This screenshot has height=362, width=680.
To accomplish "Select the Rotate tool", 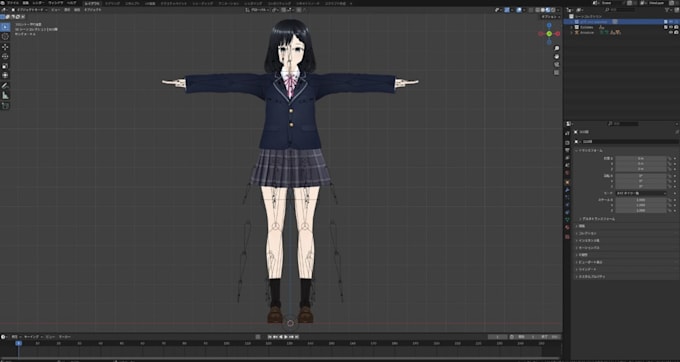I will 5,56.
